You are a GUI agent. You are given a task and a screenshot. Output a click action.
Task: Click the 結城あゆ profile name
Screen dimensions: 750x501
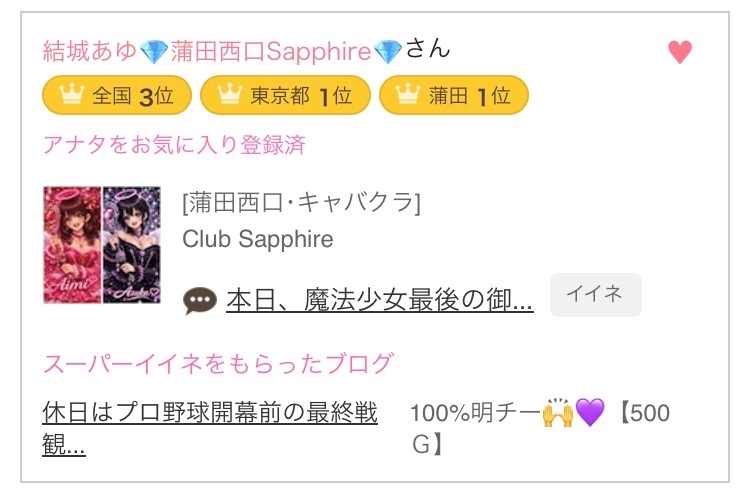(x=90, y=51)
